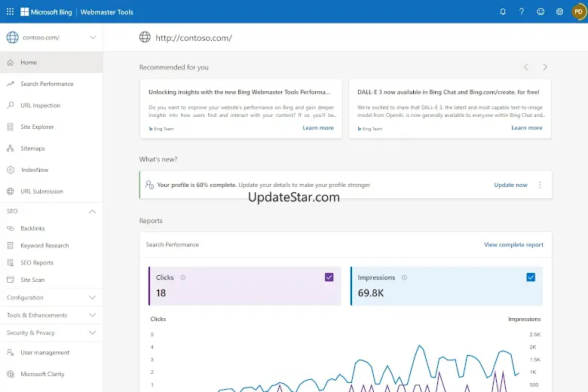Viewport: 588px width, 392px height.
Task: Uncheck the Clicks metric checkbox
Action: (329, 277)
